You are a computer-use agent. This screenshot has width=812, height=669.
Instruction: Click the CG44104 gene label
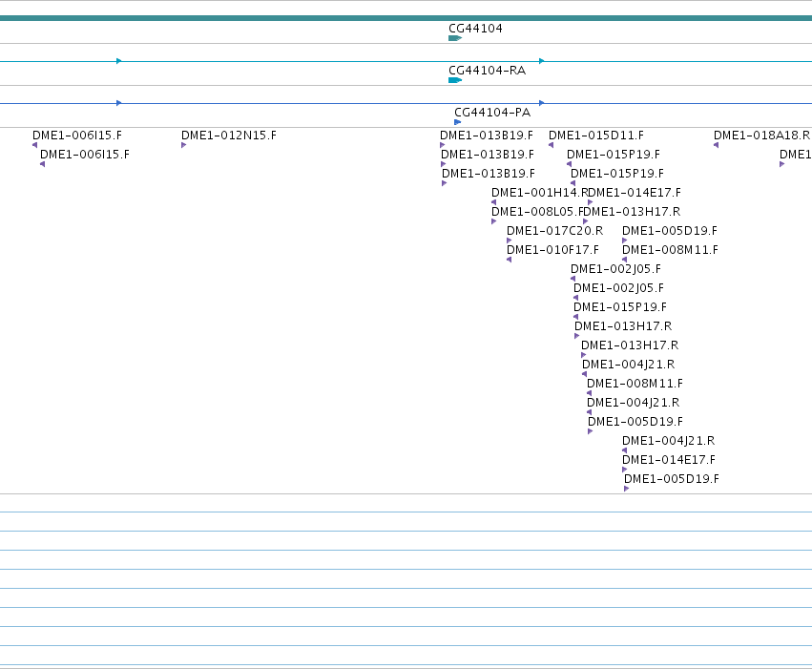point(475,29)
